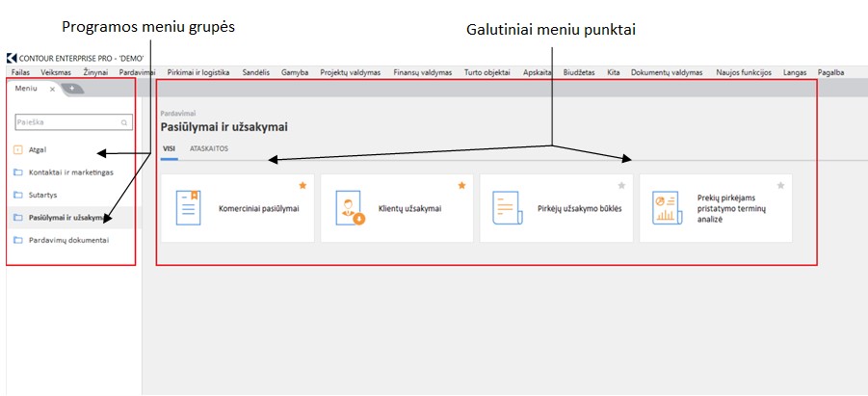Click the Komerciniai pasiūlymai document icon
868x396 pixels.
click(x=188, y=208)
